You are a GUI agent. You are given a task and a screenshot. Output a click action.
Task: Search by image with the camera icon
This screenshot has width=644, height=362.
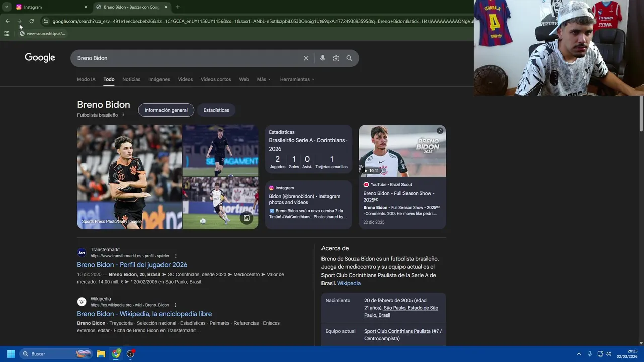point(336,58)
